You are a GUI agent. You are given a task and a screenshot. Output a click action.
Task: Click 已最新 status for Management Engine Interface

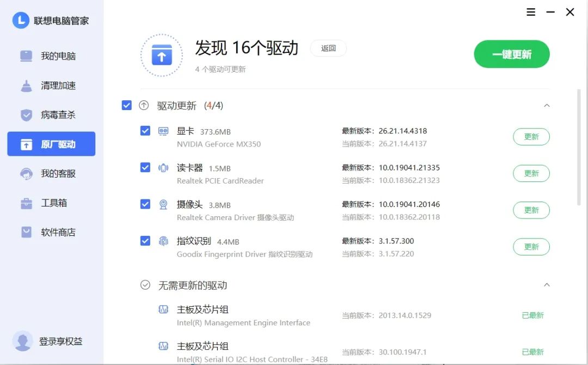tap(532, 315)
